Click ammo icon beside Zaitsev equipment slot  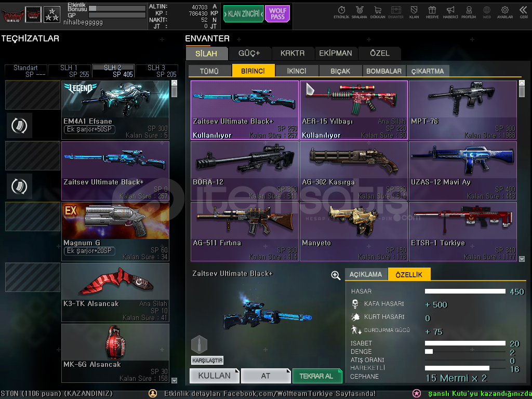coord(19,187)
